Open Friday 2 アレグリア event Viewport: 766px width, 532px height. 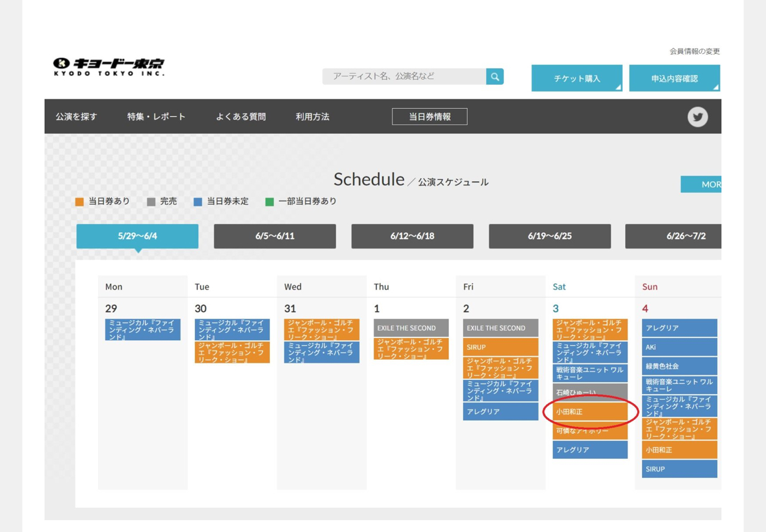(x=501, y=411)
